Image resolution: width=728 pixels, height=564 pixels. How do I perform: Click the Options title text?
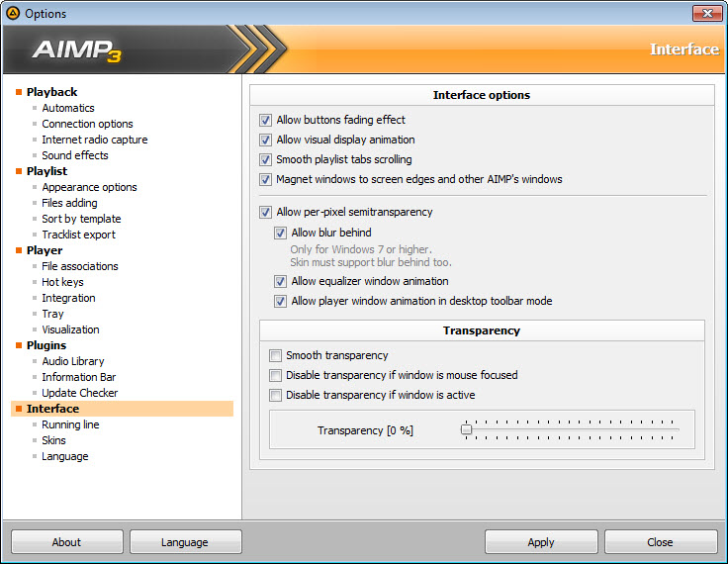pos(45,14)
